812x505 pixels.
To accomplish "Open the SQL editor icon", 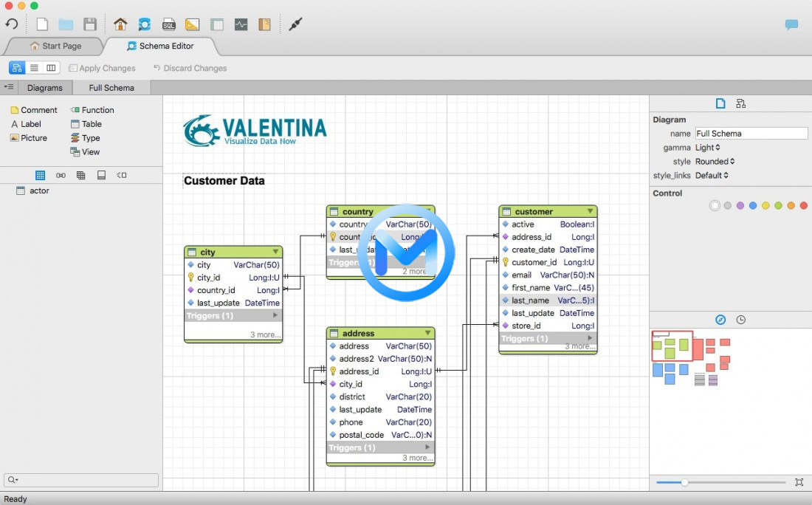I will pyautogui.click(x=169, y=24).
